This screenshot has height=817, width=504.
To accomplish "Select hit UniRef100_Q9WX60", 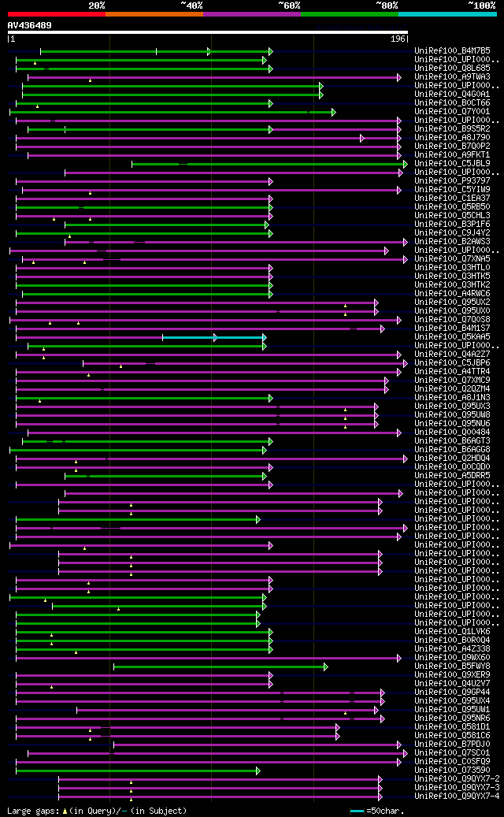I will (452, 657).
